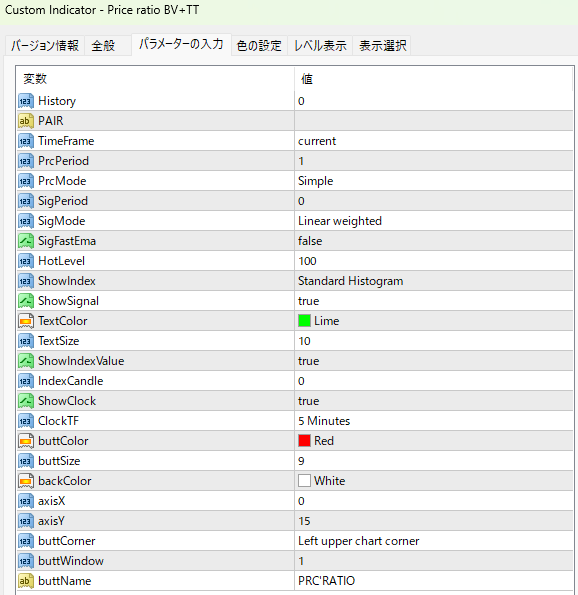The image size is (578, 595).
Task: Open the ShowIndex 'Standard Histogram' dropdown
Action: (x=434, y=281)
